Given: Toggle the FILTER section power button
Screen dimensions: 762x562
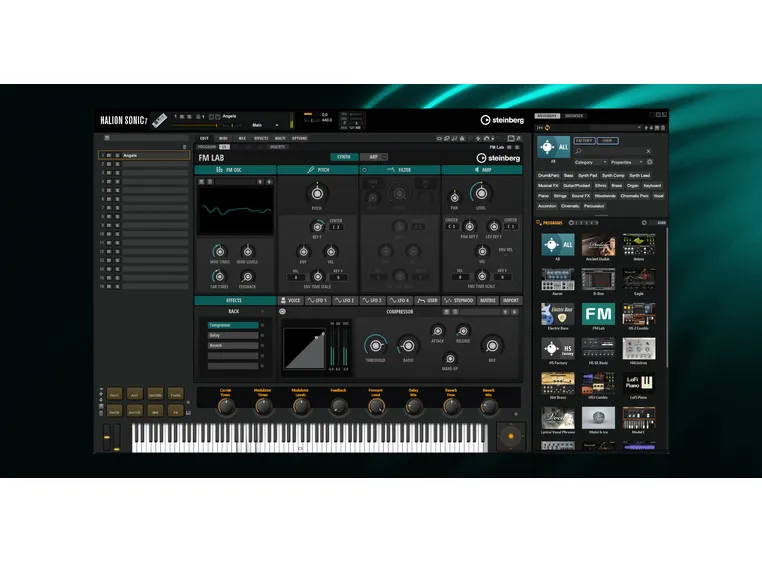Looking at the screenshot, I should pos(364,170).
